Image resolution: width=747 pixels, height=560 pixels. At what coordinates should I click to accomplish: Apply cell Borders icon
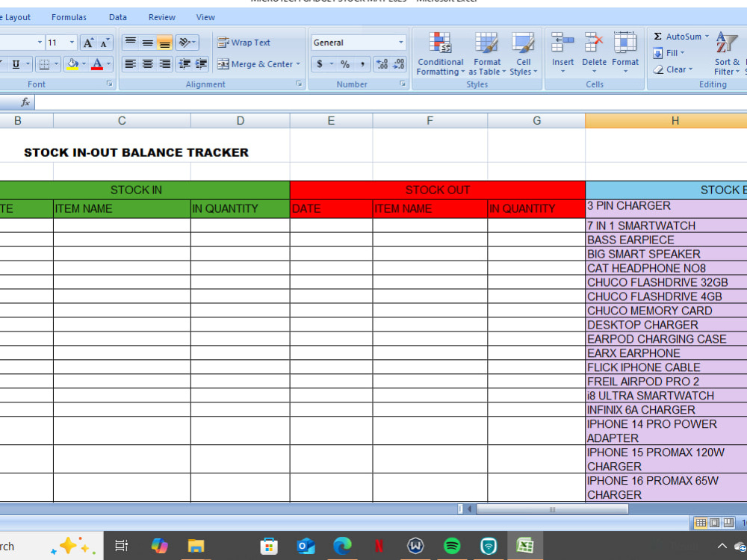coord(44,63)
